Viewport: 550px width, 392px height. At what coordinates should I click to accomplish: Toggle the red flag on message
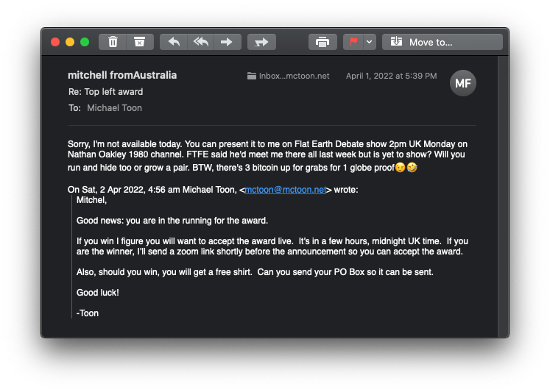353,42
